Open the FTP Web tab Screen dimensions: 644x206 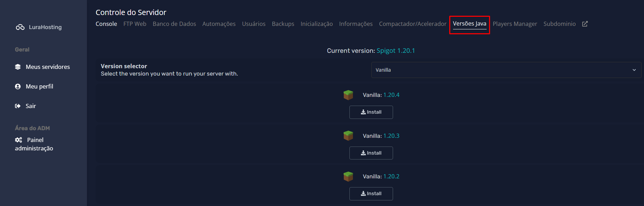click(135, 24)
